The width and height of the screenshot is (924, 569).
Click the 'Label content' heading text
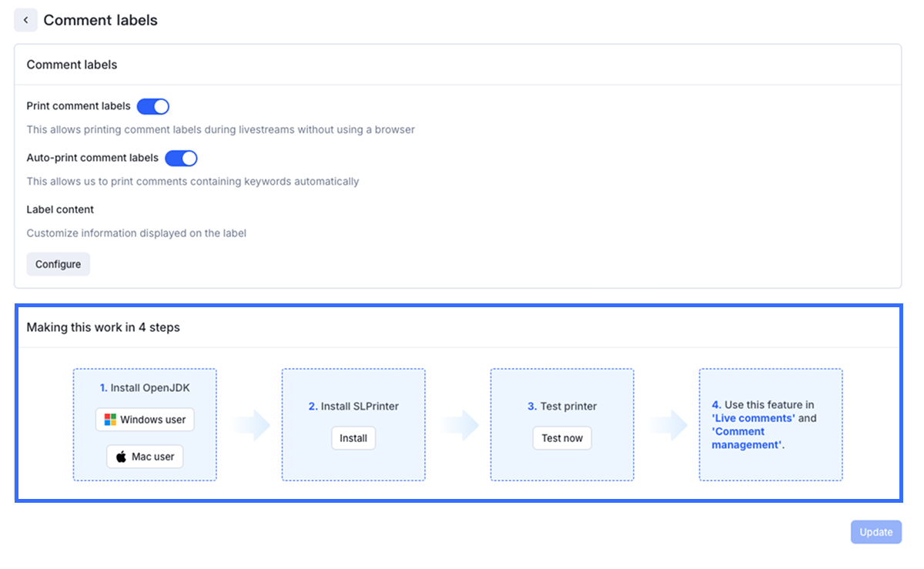click(x=60, y=209)
